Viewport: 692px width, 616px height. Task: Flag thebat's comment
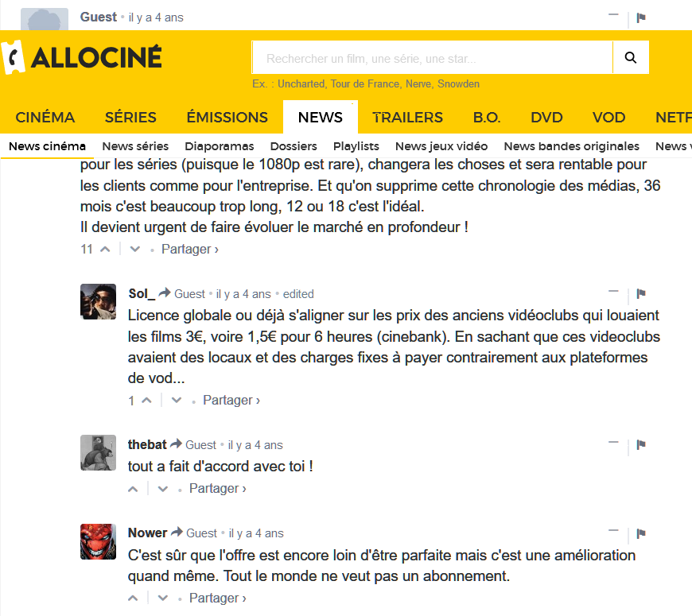click(641, 444)
